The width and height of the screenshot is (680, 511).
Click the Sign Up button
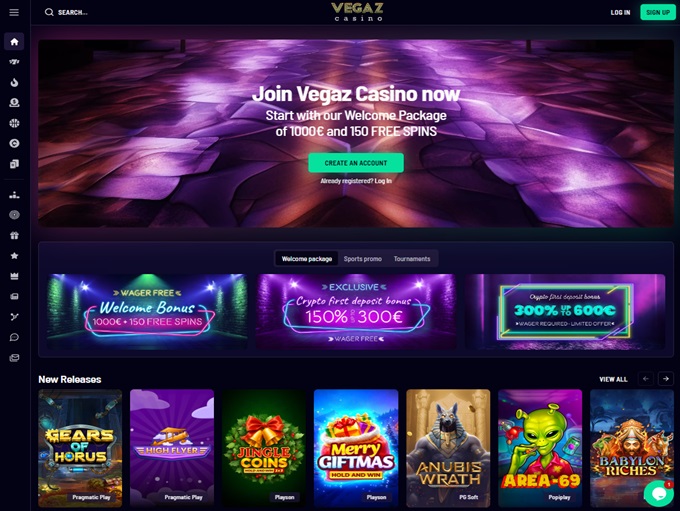658,12
